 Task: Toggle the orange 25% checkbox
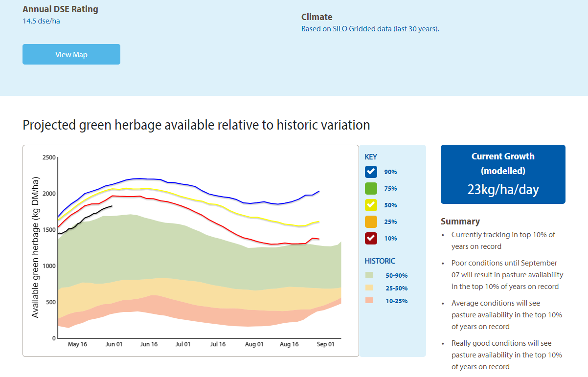[371, 222]
